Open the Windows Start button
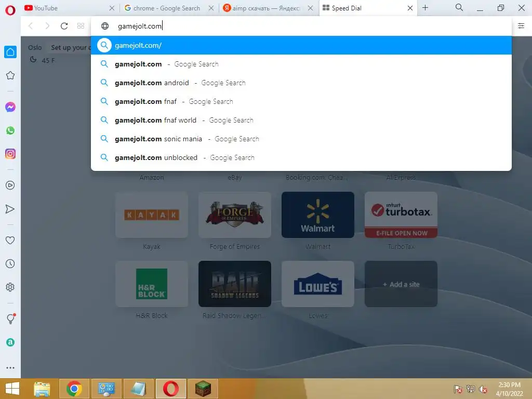Viewport: 532px width, 399px height. coord(12,389)
